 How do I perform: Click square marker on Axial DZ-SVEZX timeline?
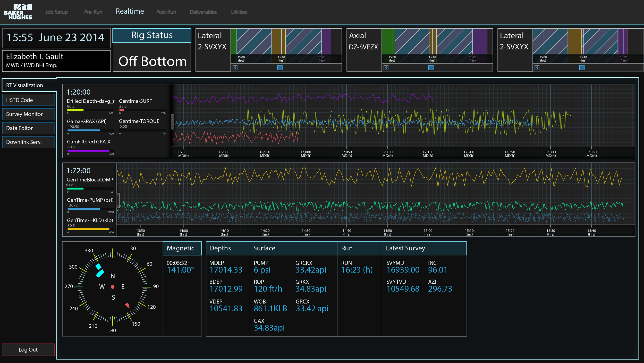click(431, 68)
